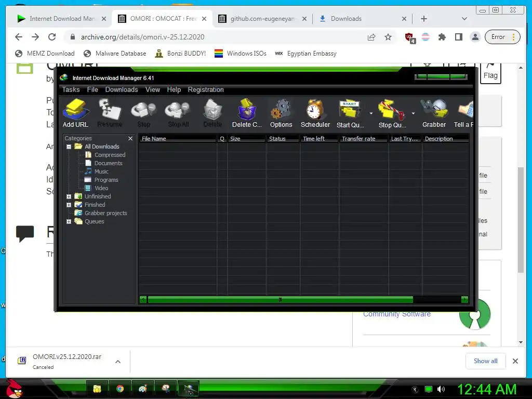Open the Windows ISOs bookmark
Image resolution: width=532 pixels, height=399 pixels.
coord(241,54)
